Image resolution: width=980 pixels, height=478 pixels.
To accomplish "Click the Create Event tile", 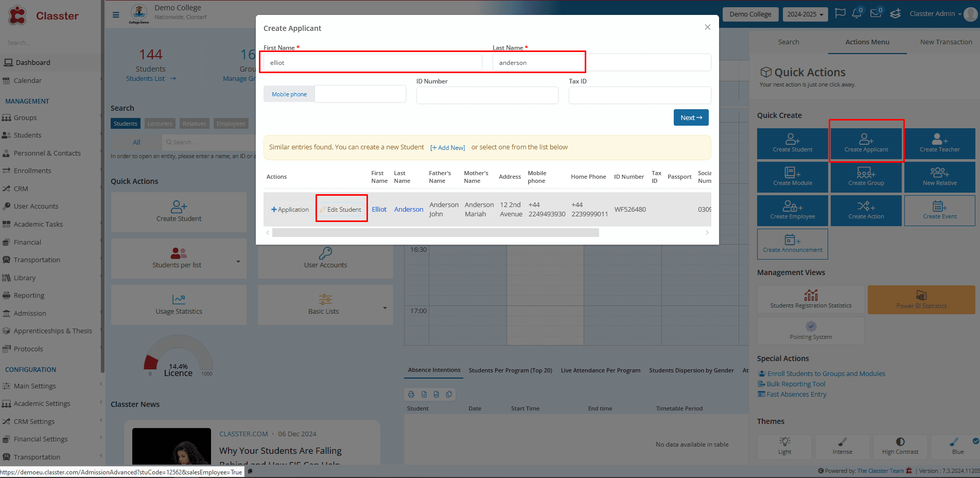I will tap(939, 211).
